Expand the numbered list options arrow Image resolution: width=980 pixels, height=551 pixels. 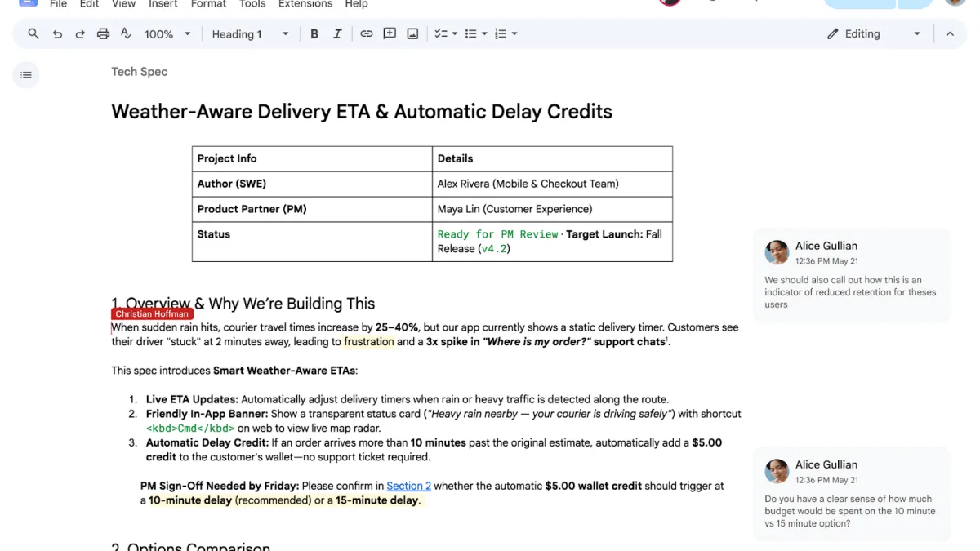[x=514, y=33]
